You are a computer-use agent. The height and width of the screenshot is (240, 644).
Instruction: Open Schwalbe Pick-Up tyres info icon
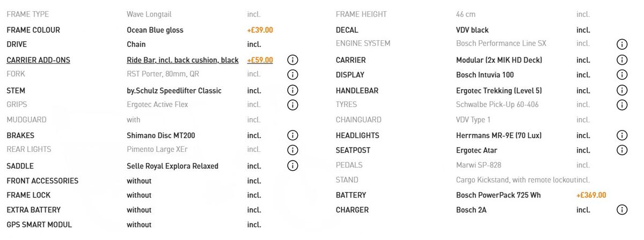coord(622,105)
